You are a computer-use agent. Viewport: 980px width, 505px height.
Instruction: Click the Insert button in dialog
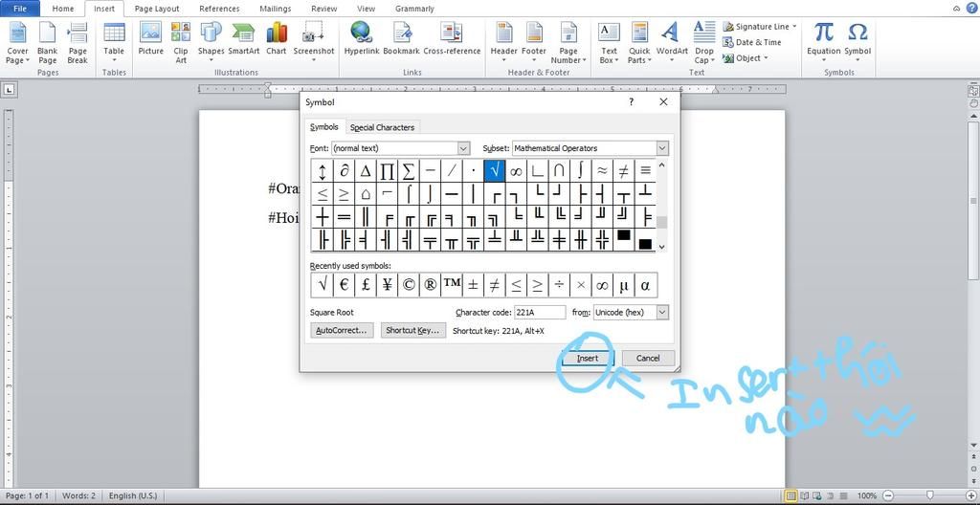[588, 358]
